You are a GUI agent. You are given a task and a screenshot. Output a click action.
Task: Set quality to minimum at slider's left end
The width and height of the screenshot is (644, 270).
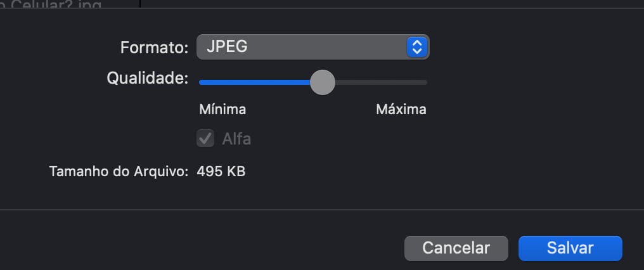coord(200,82)
